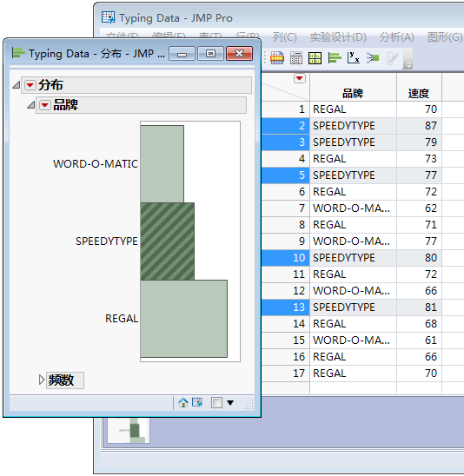Click the Typing Data table window icon
The image size is (464, 476).
[108, 17]
